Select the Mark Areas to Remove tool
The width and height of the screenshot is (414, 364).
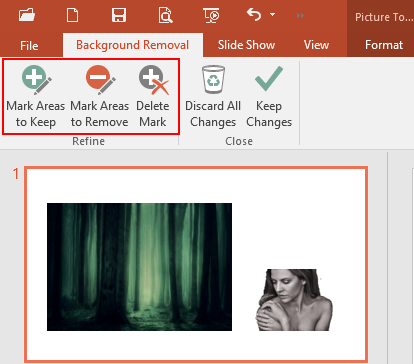100,97
